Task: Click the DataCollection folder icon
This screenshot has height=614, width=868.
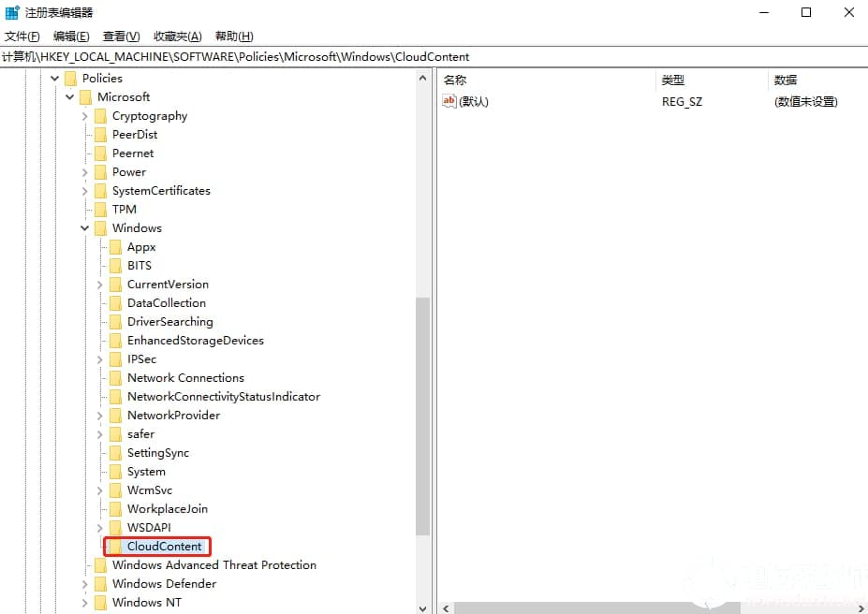Action: coord(115,303)
